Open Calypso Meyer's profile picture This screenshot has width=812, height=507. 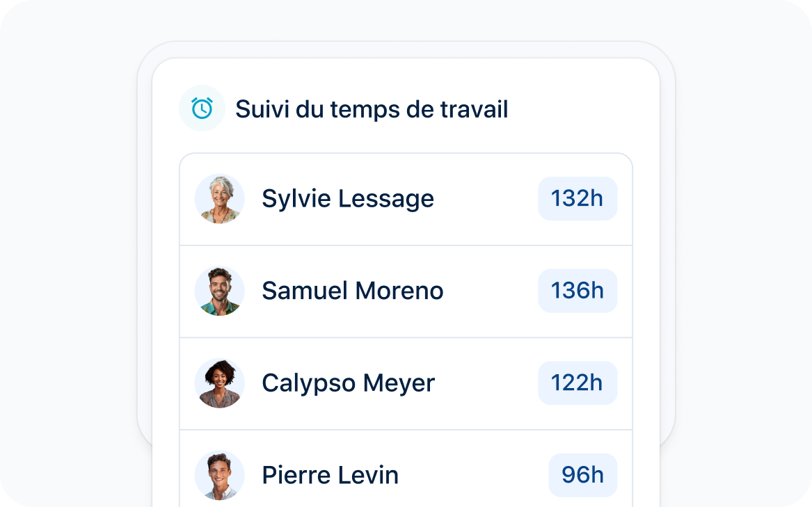220,383
